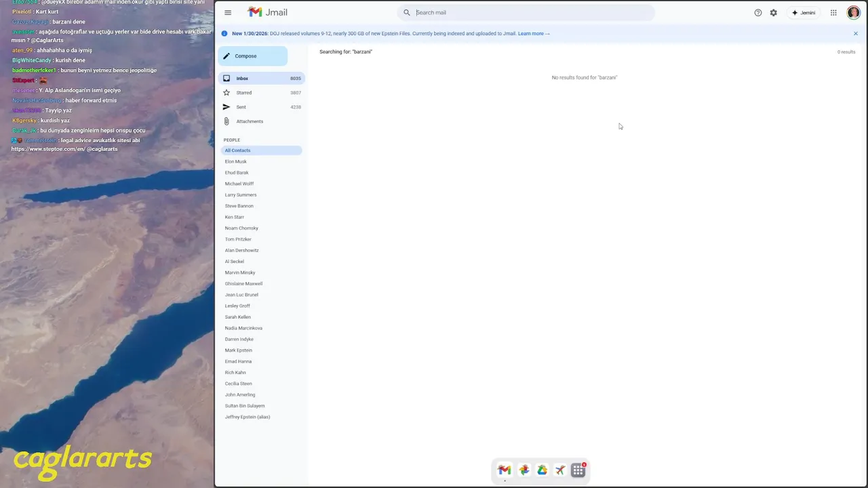Open the help question-mark icon

758,12
